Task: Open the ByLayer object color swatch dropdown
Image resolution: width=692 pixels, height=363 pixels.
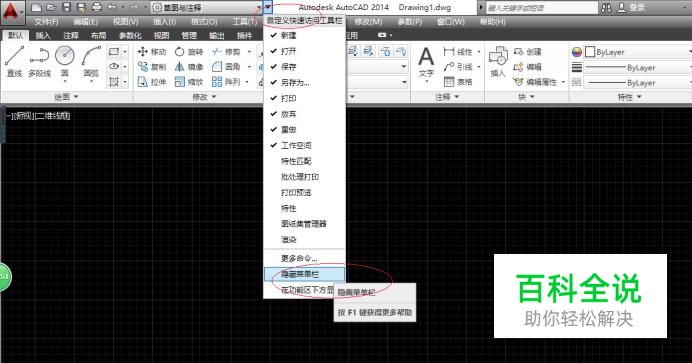Action: (638, 52)
